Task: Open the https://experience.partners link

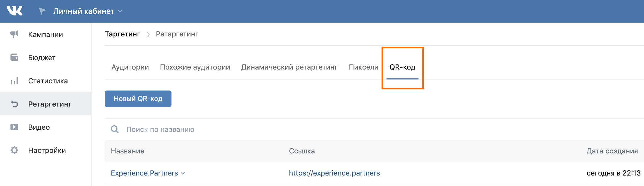Action: tap(334, 173)
